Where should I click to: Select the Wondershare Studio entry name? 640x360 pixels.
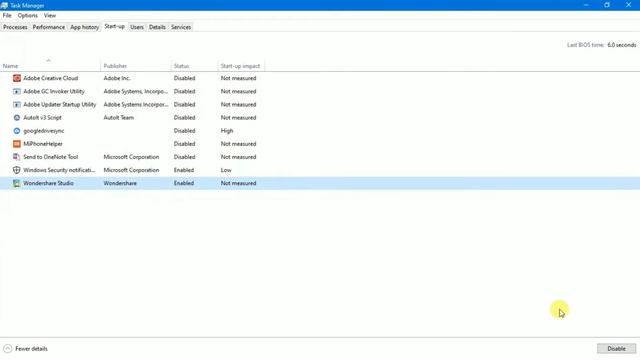point(48,183)
